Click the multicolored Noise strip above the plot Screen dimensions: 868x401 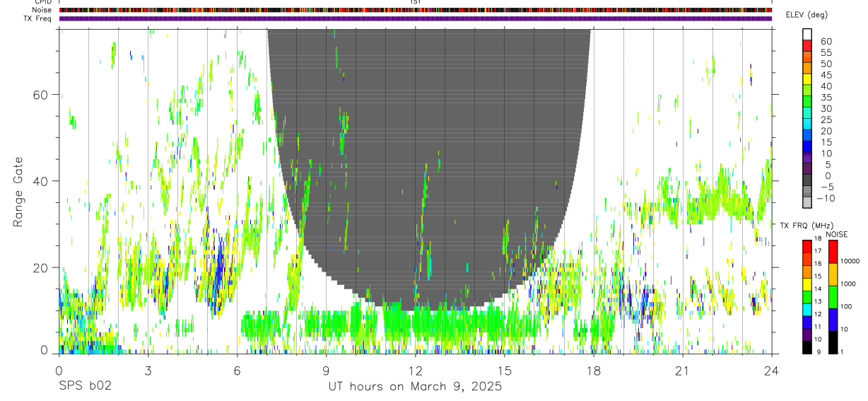click(416, 11)
